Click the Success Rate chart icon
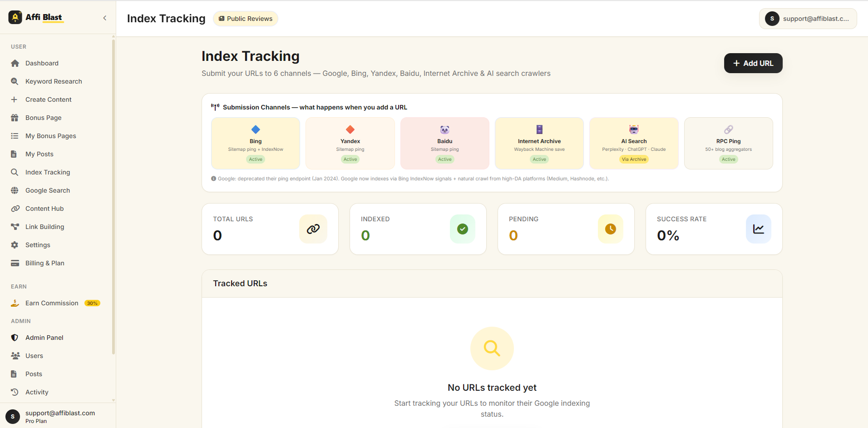 [759, 229]
